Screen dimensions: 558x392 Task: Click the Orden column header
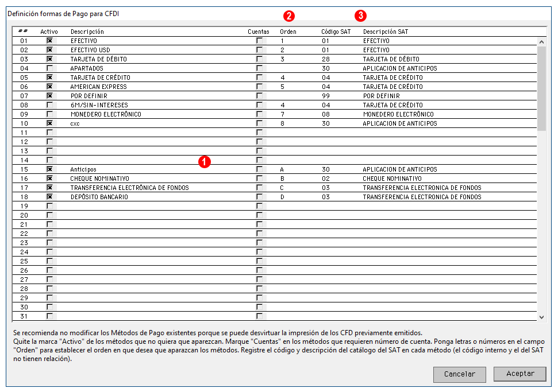(x=288, y=32)
